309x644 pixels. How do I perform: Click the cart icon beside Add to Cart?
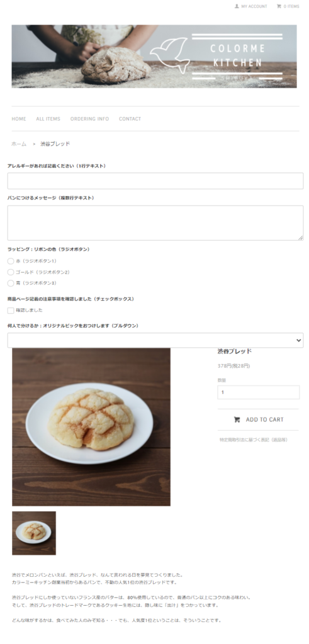click(237, 419)
